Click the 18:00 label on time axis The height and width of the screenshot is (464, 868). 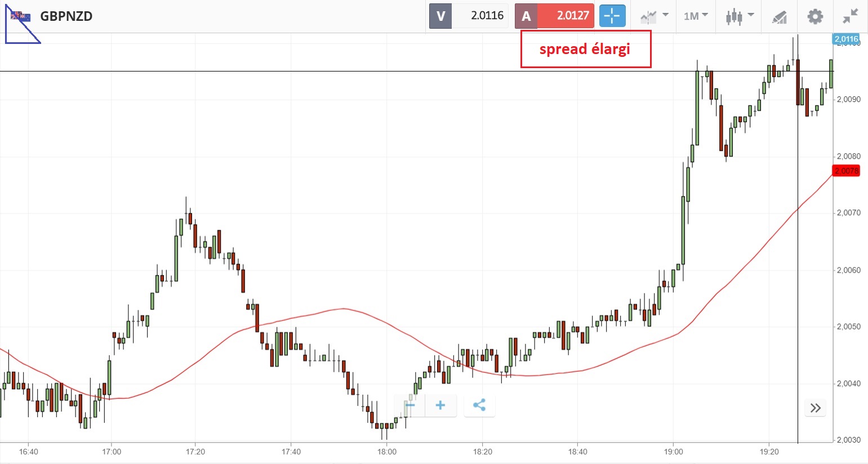[387, 452]
